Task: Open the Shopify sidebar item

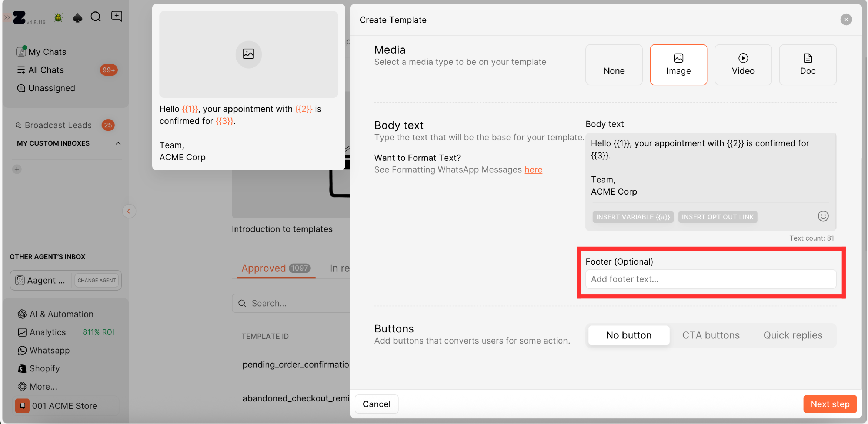Action: (x=44, y=368)
